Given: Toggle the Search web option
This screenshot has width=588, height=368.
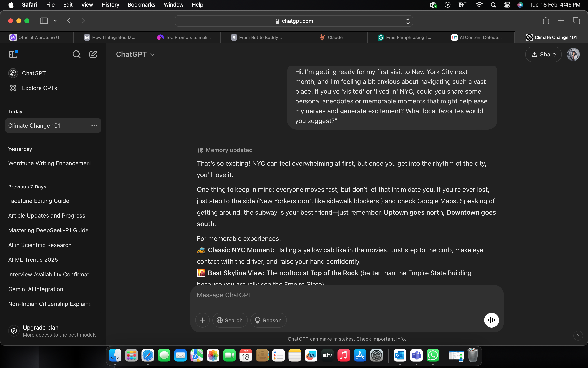Looking at the screenshot, I should pyautogui.click(x=230, y=320).
